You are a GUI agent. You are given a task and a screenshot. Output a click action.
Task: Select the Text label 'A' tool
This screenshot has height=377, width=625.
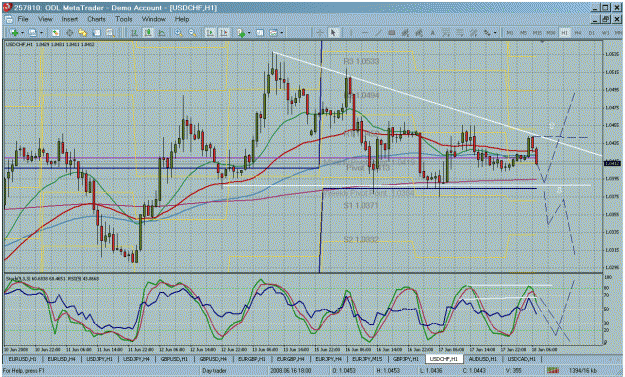tap(432, 33)
